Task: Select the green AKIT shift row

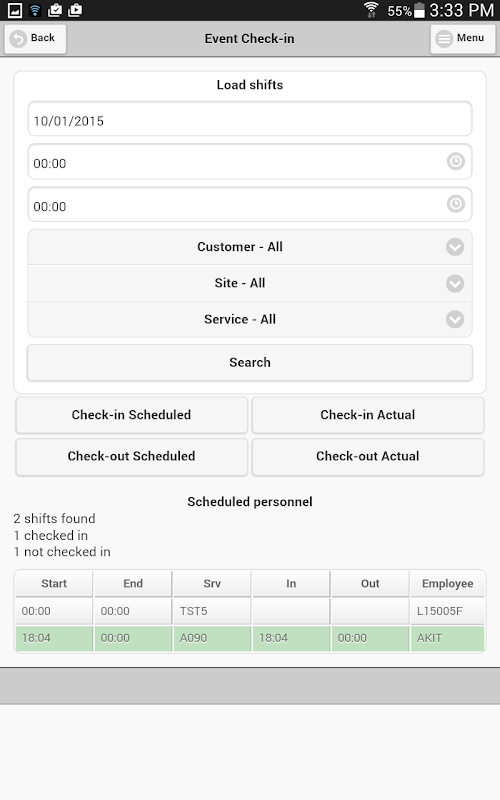Action: coord(249,638)
